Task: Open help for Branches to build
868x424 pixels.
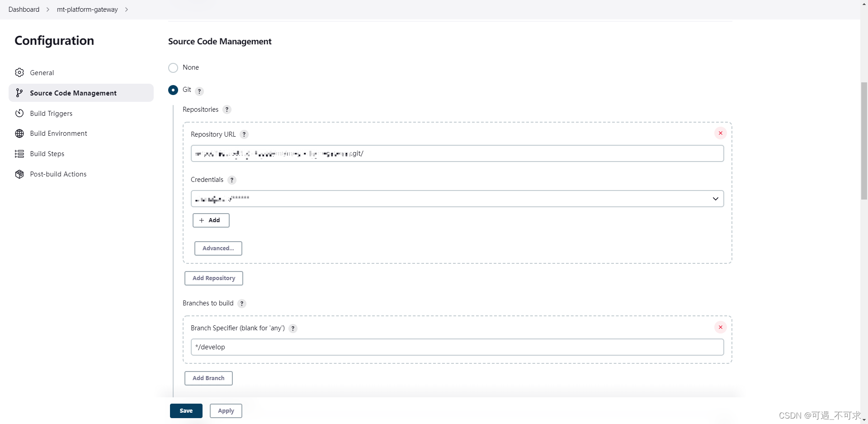Action: pyautogui.click(x=242, y=304)
